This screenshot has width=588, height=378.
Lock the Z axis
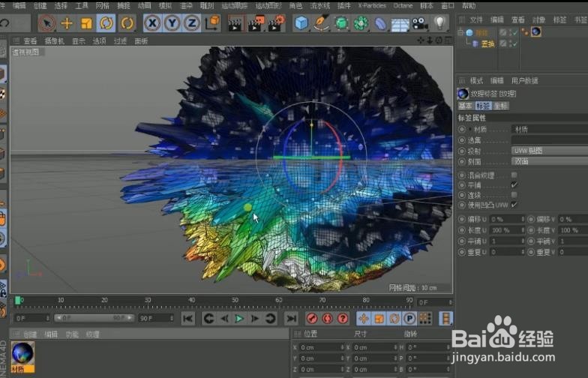click(192, 23)
